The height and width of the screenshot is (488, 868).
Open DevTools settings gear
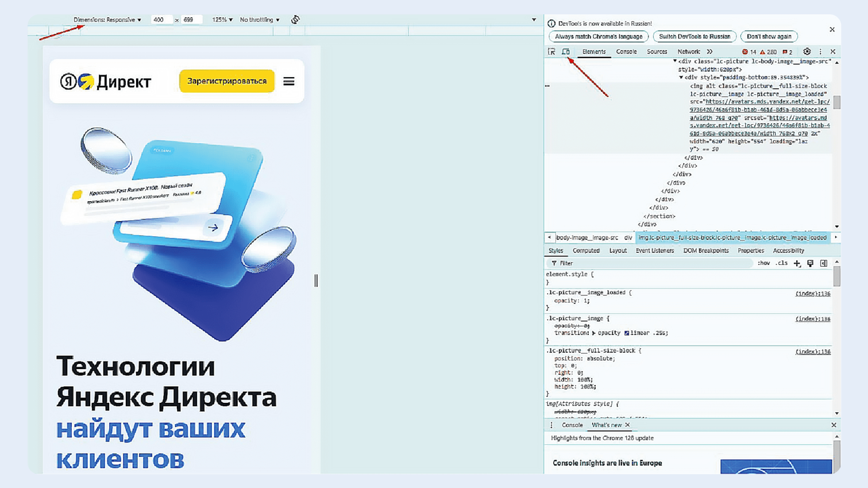click(x=807, y=52)
